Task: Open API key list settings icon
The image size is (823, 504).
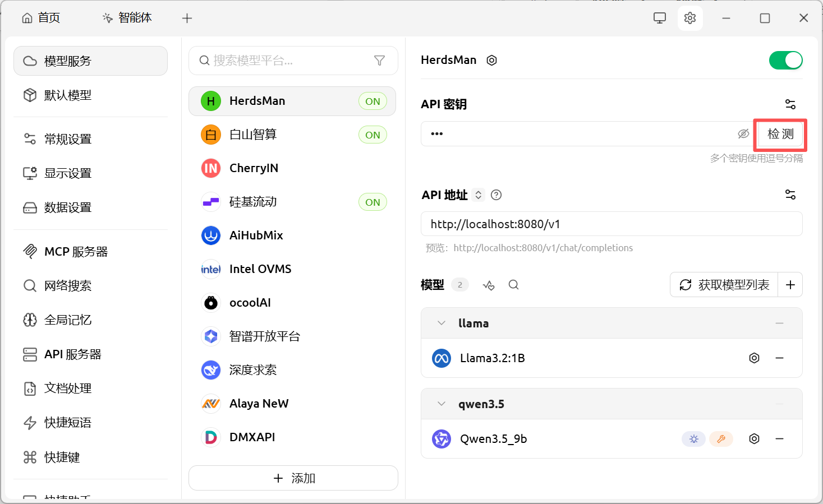Action: coord(790,104)
